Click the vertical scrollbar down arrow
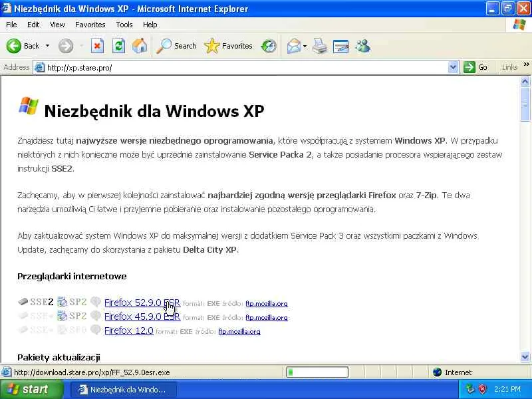Image resolution: width=532 pixels, height=399 pixels. click(x=525, y=357)
